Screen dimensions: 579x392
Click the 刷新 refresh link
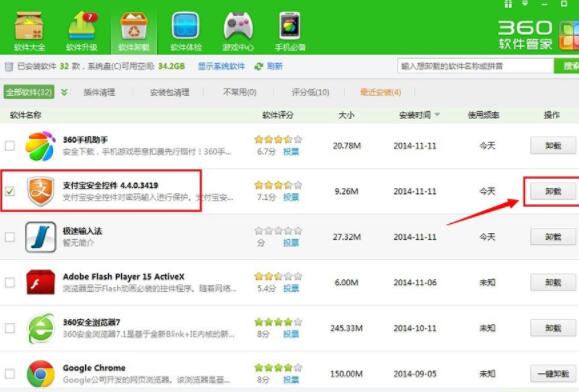pyautogui.click(x=275, y=66)
